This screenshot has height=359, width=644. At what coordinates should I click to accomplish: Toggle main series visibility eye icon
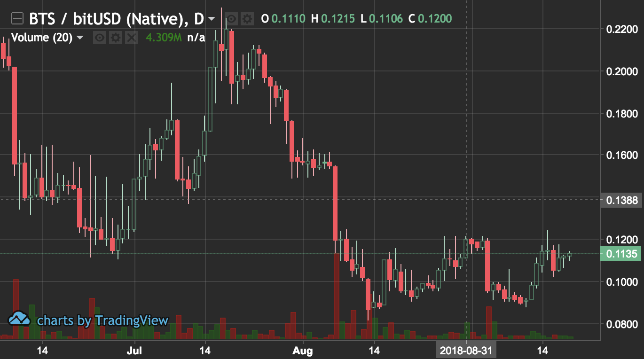[x=231, y=19]
